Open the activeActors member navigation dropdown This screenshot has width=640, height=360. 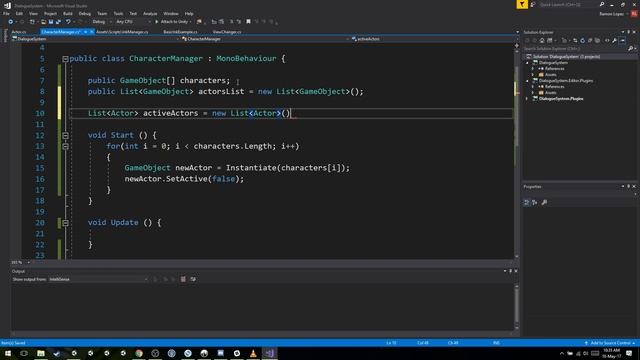(432, 39)
